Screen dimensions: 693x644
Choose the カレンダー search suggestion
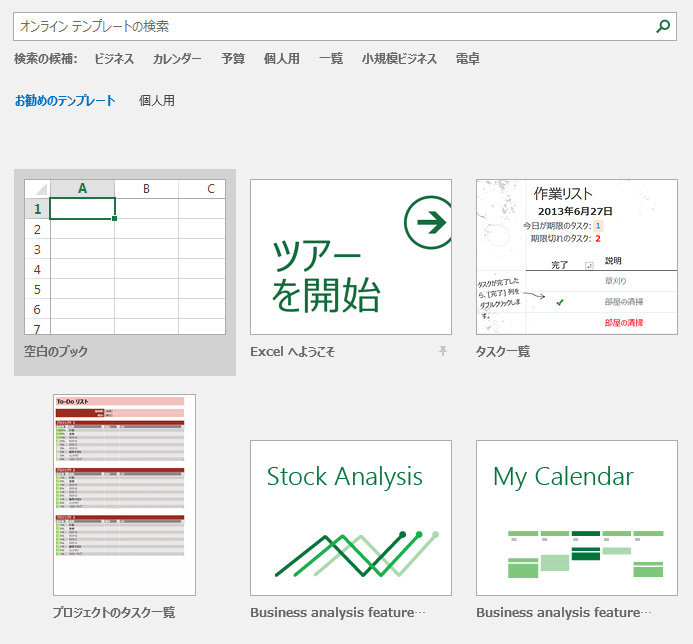pos(177,58)
